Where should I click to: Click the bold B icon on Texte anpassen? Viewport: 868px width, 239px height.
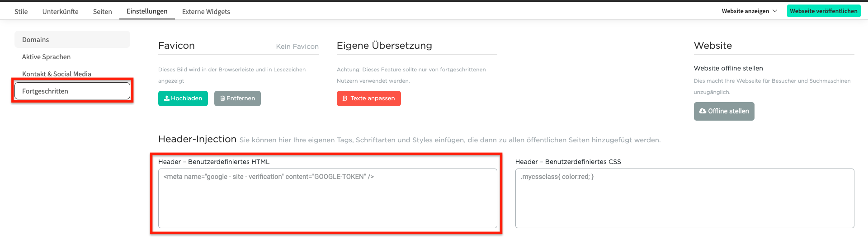click(345, 98)
